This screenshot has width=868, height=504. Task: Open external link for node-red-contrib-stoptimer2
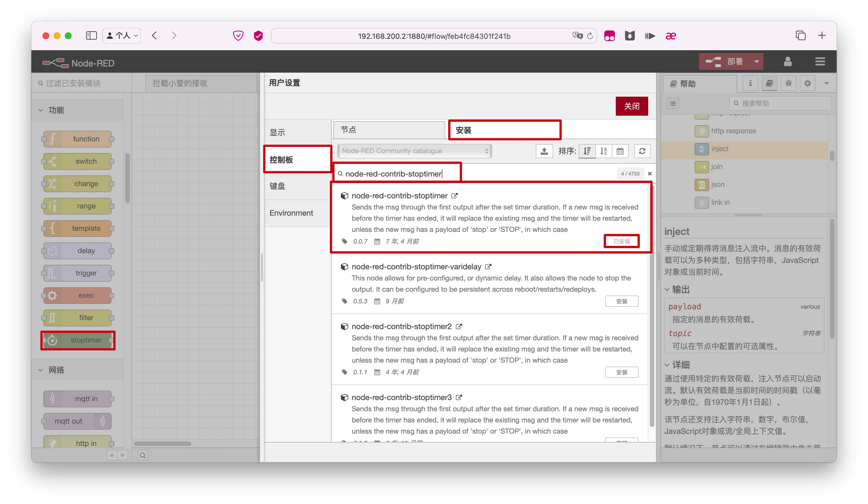[459, 327]
